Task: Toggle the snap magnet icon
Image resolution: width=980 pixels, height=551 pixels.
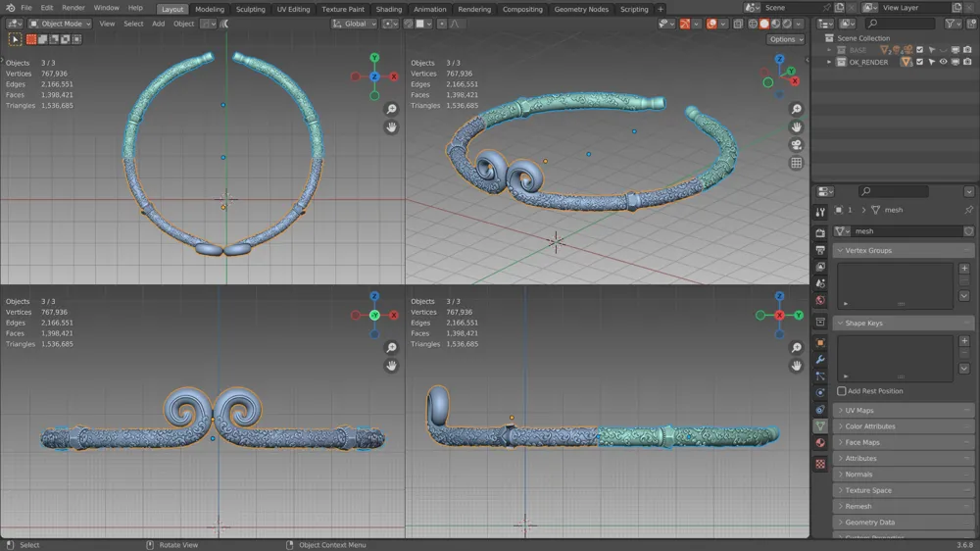Action: [x=408, y=24]
